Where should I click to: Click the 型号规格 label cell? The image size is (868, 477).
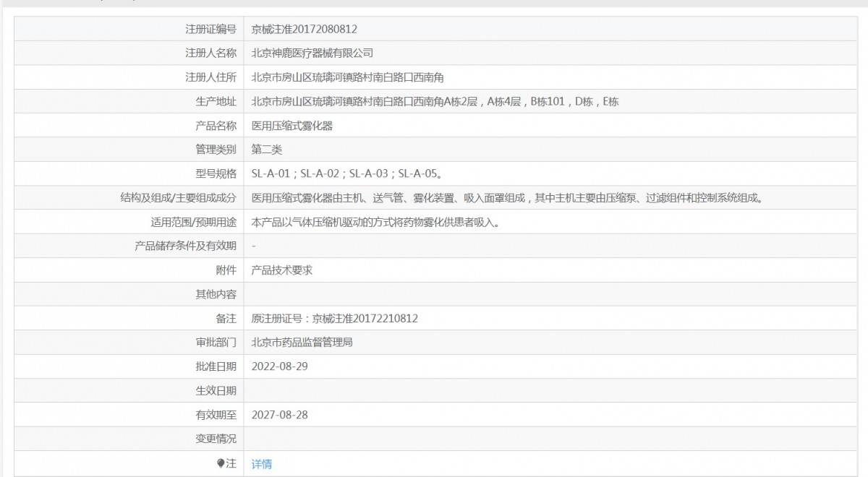[129, 174]
